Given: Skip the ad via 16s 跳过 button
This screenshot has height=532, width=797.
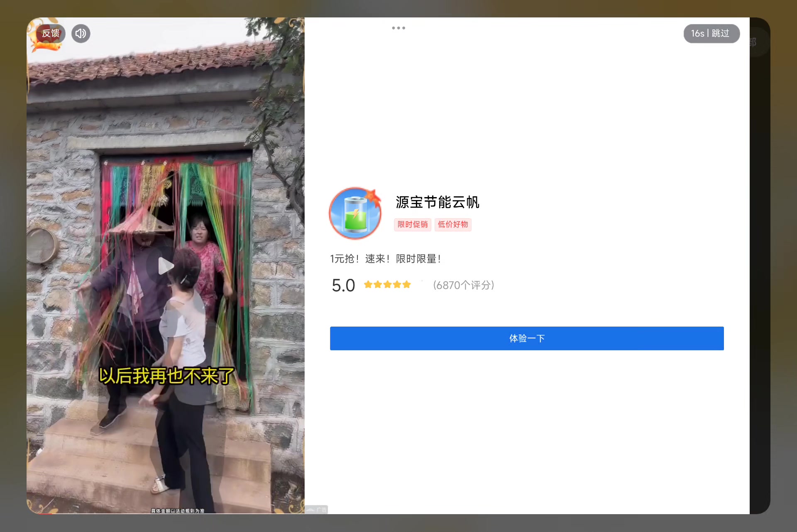Looking at the screenshot, I should [x=711, y=33].
